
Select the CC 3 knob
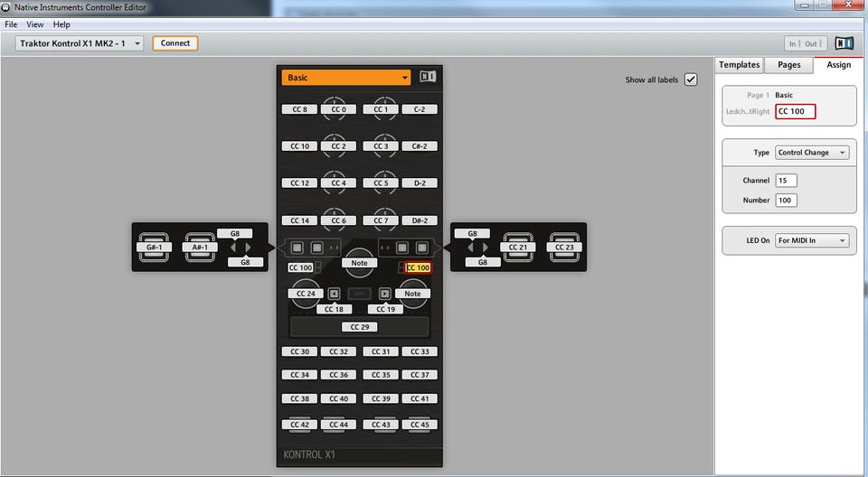[381, 146]
